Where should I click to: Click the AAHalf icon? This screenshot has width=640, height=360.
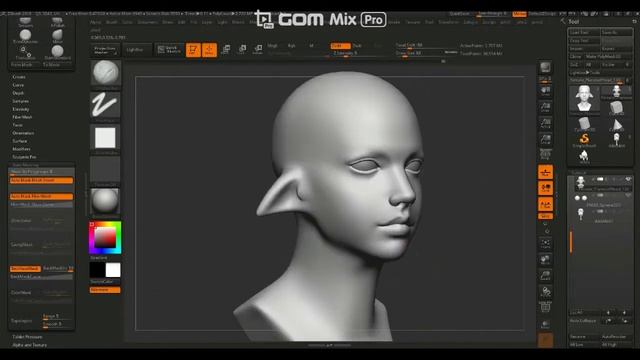[545, 139]
